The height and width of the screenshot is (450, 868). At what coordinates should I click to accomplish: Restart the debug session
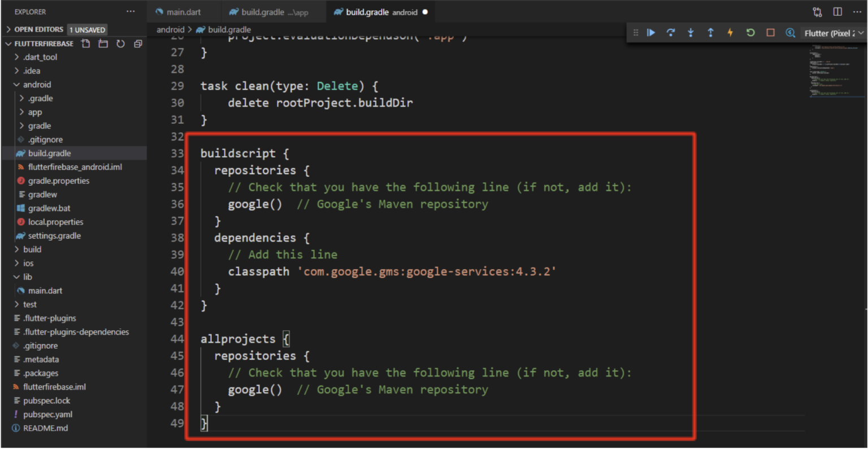750,32
